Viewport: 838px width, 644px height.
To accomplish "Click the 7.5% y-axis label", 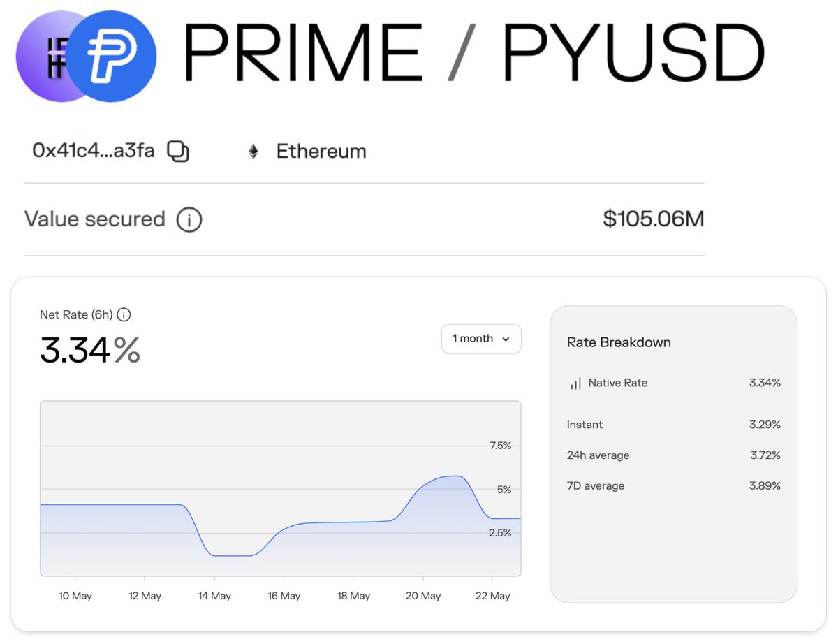I will click(x=500, y=446).
